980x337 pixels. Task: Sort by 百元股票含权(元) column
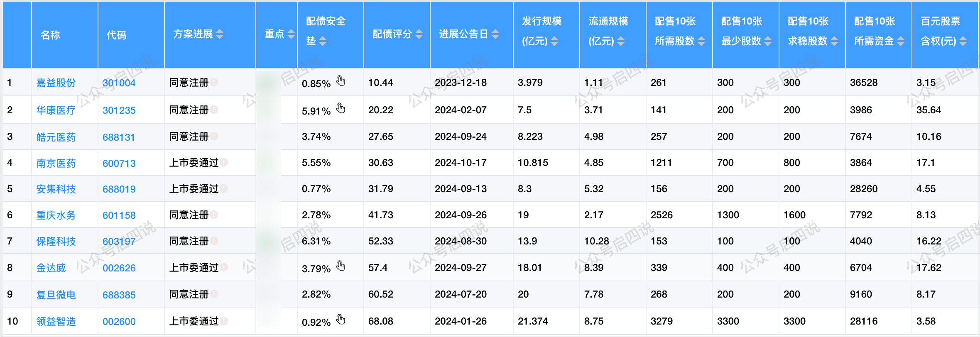(963, 42)
